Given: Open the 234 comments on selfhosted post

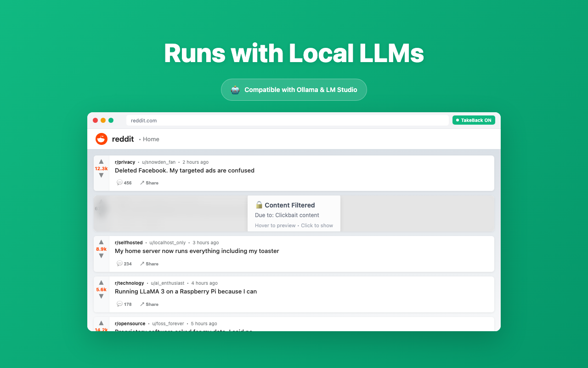Looking at the screenshot, I should (124, 264).
